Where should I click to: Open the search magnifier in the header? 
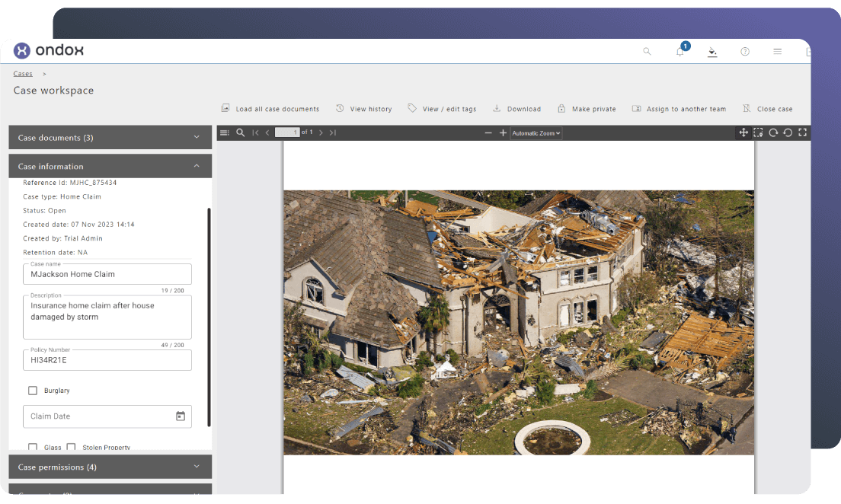pyautogui.click(x=647, y=52)
